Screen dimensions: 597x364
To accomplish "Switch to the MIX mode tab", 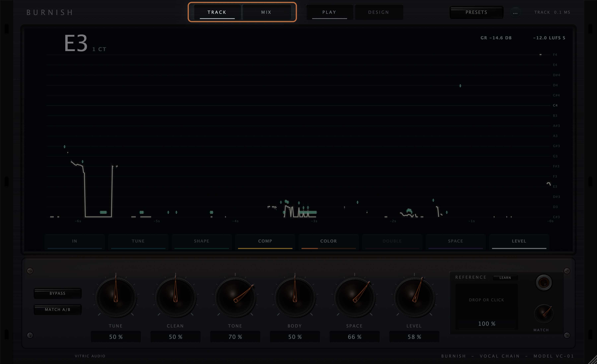I will (x=266, y=12).
